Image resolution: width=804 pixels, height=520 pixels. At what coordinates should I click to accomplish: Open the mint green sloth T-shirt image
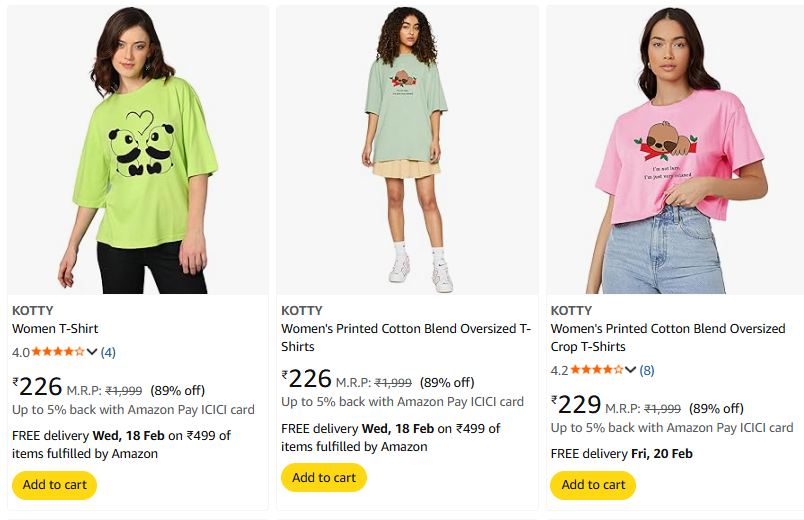407,150
